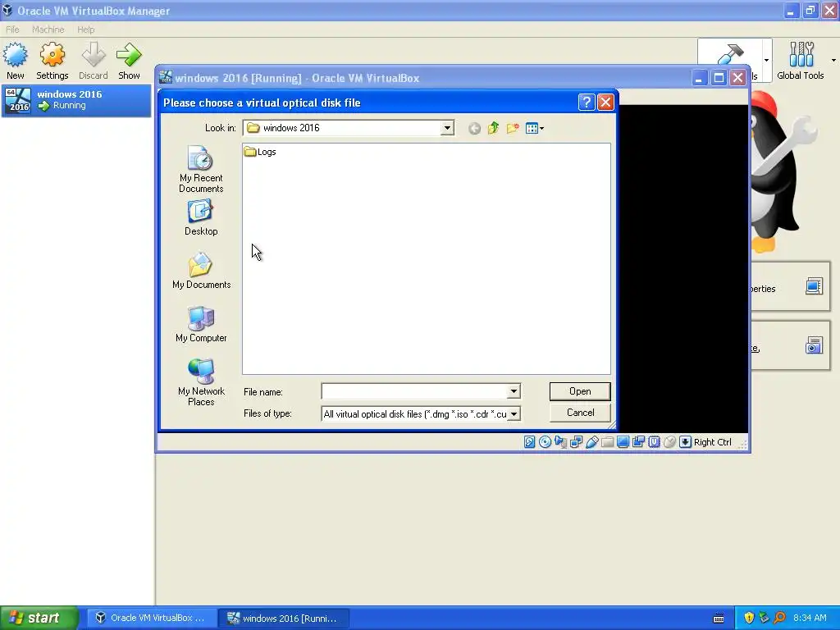Click the Open button
Viewport: 840px width, 630px height.
point(580,391)
